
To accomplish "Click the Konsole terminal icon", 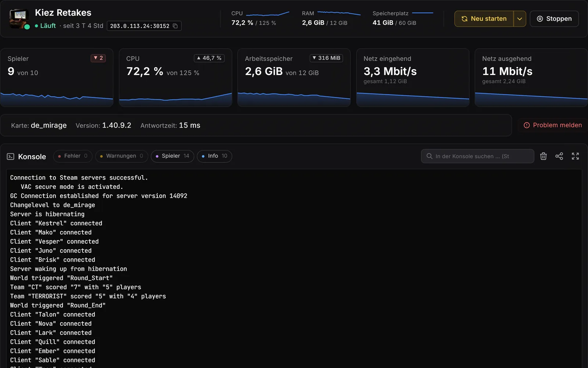I will (11, 156).
